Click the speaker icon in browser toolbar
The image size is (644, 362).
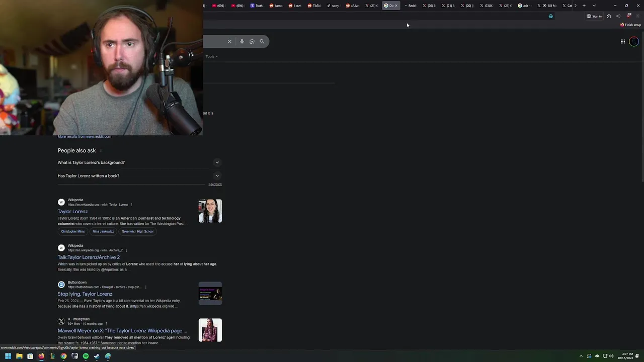tap(618, 16)
